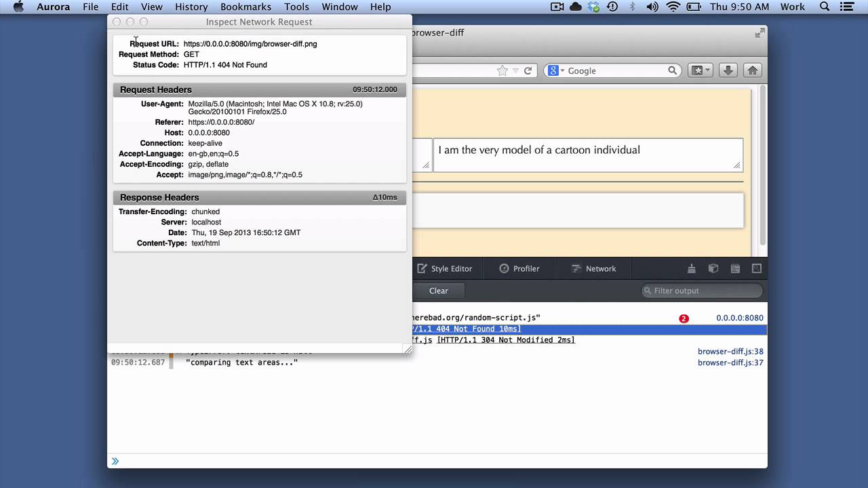Click the Content-Type text/html value

pos(205,243)
